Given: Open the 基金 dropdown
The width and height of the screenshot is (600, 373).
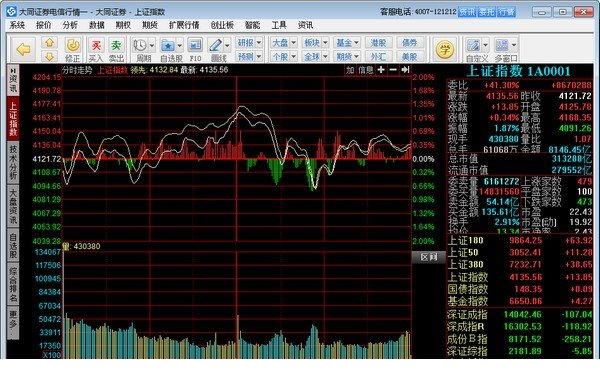Looking at the screenshot, I should point(347,42).
